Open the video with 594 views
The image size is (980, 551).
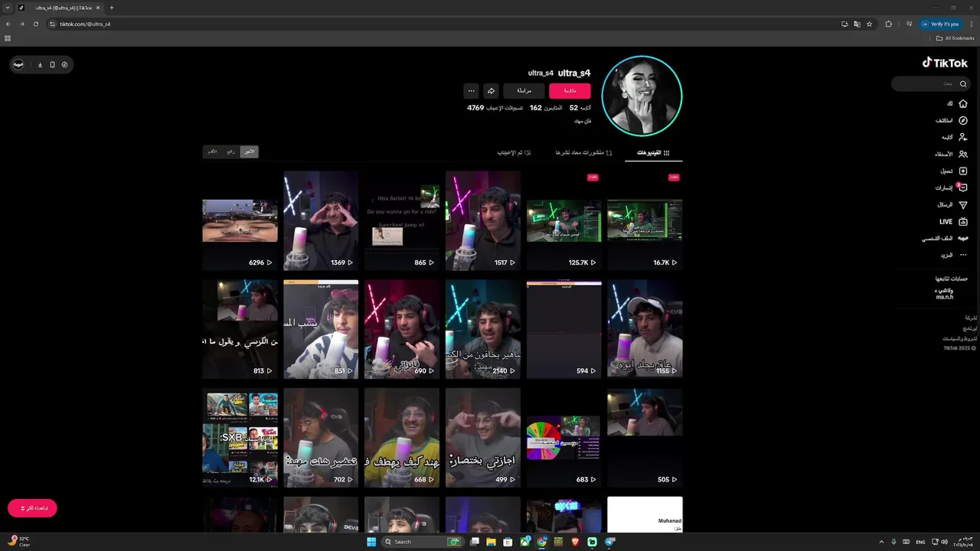(x=563, y=329)
